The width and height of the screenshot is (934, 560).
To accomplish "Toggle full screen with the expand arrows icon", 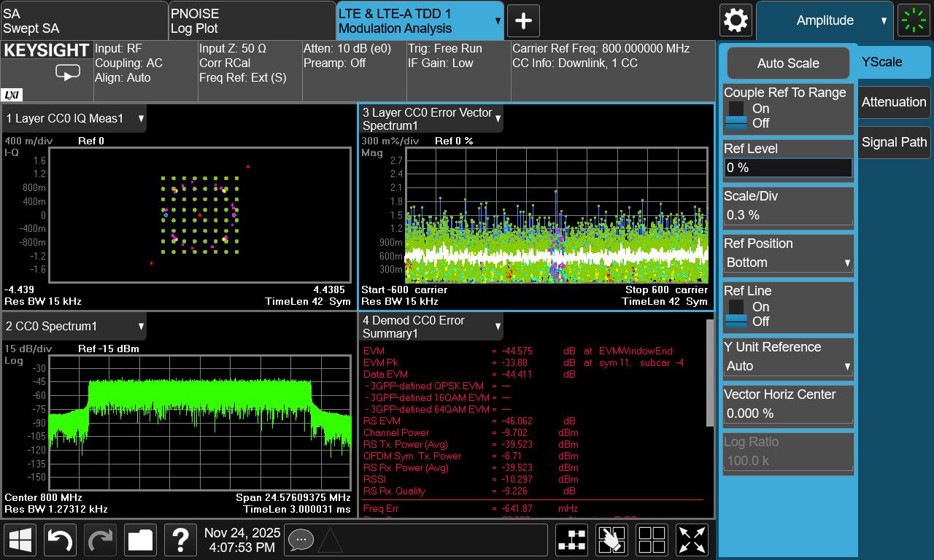I will [x=692, y=540].
